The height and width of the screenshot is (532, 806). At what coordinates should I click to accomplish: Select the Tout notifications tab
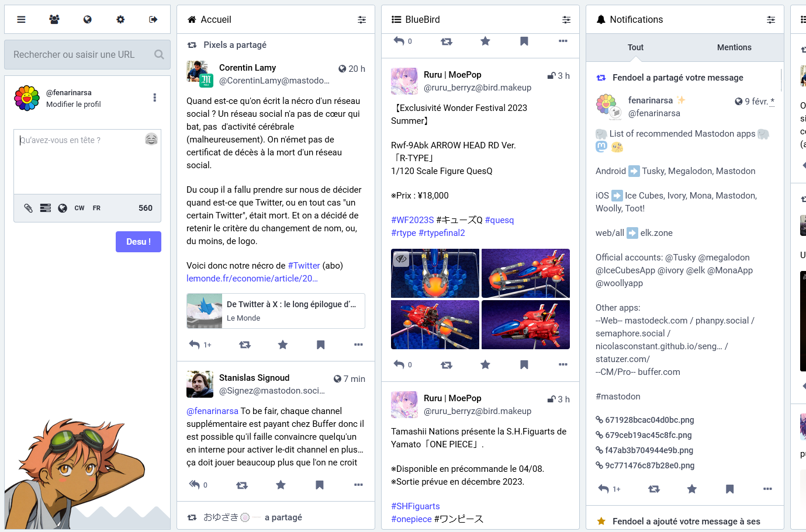635,47
